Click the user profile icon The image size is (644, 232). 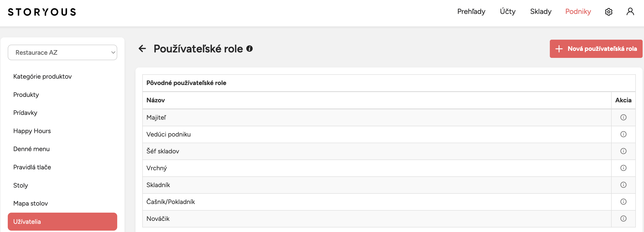(630, 11)
